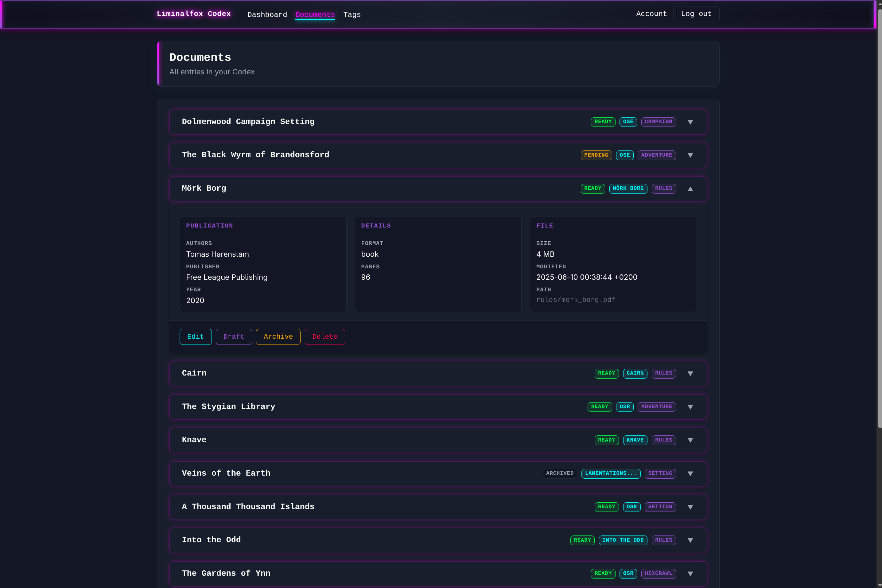Collapse the Mörk Borg entry arrow
The image size is (882, 588).
(x=690, y=189)
